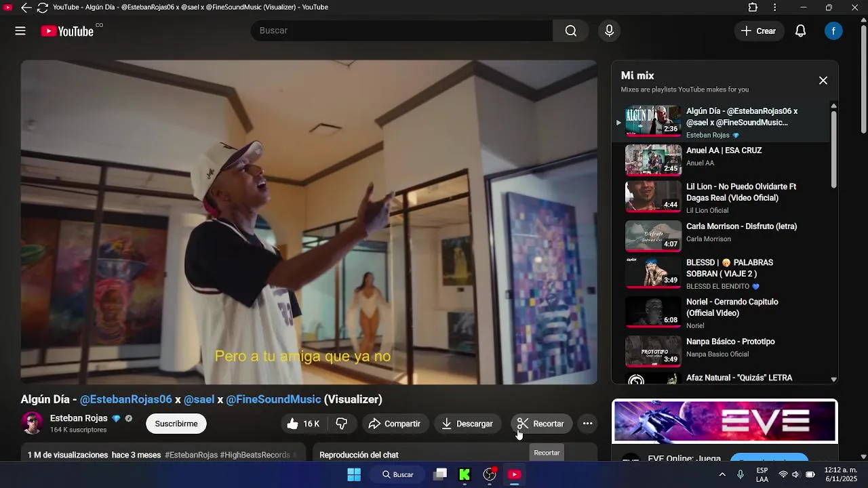The image size is (868, 488).
Task: Close the Mi mix playlist panel
Action: tap(823, 81)
